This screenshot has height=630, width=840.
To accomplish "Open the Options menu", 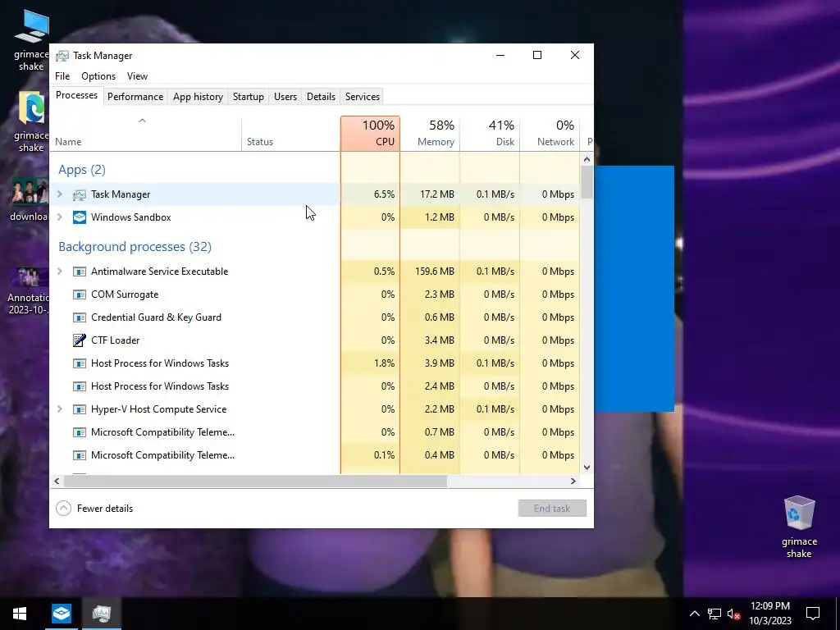I will tap(98, 76).
